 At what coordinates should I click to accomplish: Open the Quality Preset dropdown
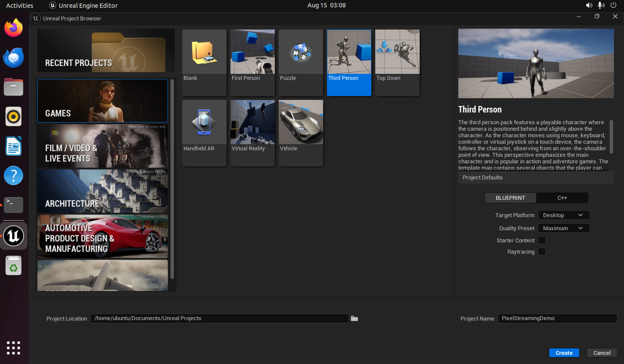click(x=564, y=228)
